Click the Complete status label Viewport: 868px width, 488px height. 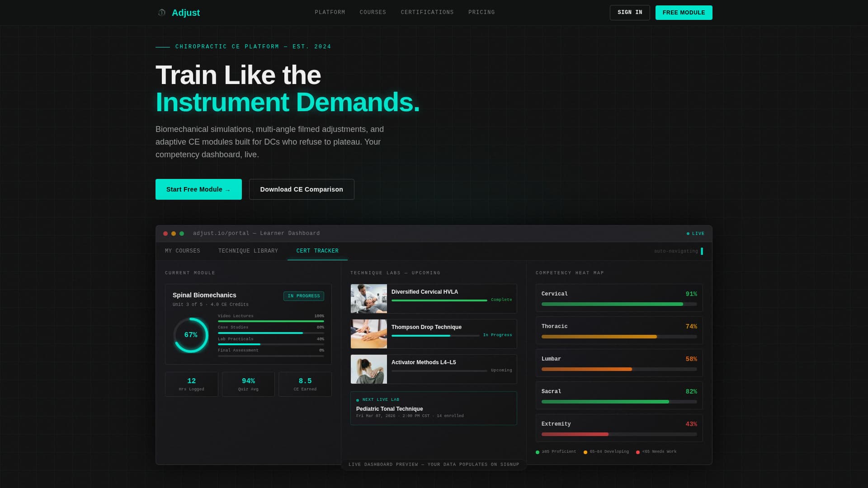[x=501, y=300]
